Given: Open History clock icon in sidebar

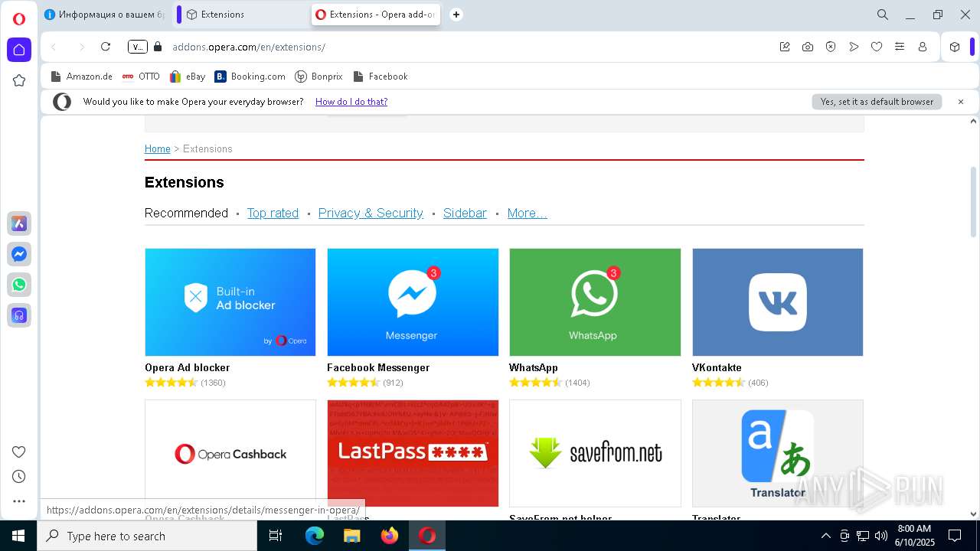Looking at the screenshot, I should click(x=19, y=476).
